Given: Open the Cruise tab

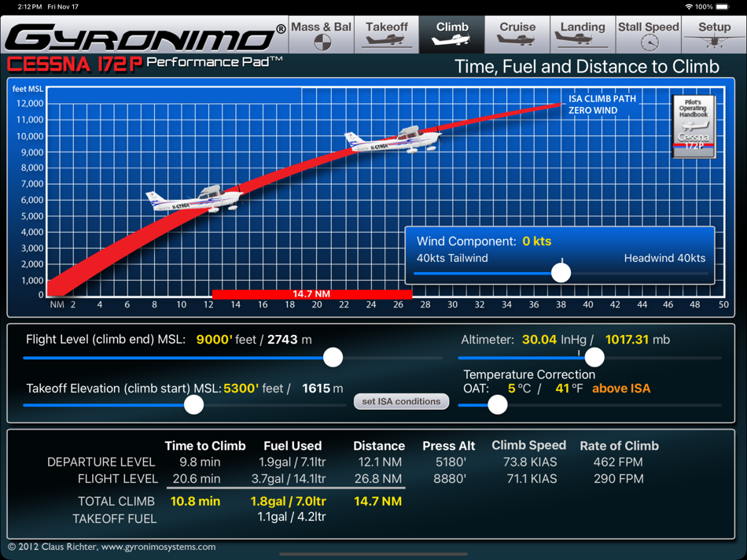Looking at the screenshot, I should [x=517, y=35].
